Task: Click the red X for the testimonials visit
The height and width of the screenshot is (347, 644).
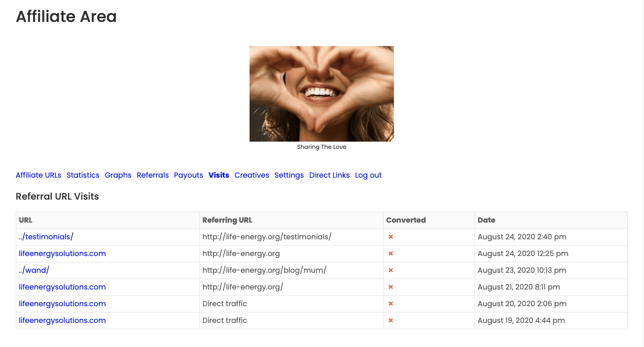Action: pos(391,237)
